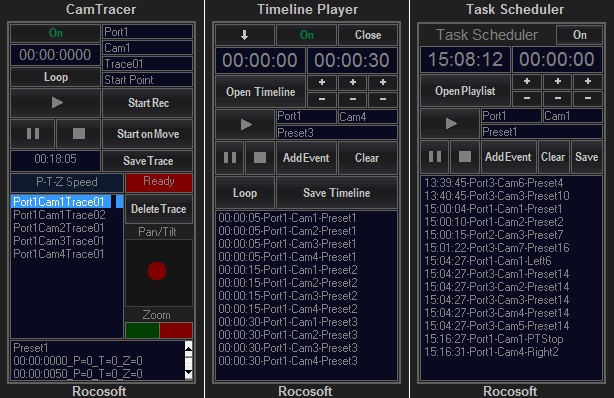614x398 pixels.
Task: Toggle CamTracer On button
Action: [55, 33]
